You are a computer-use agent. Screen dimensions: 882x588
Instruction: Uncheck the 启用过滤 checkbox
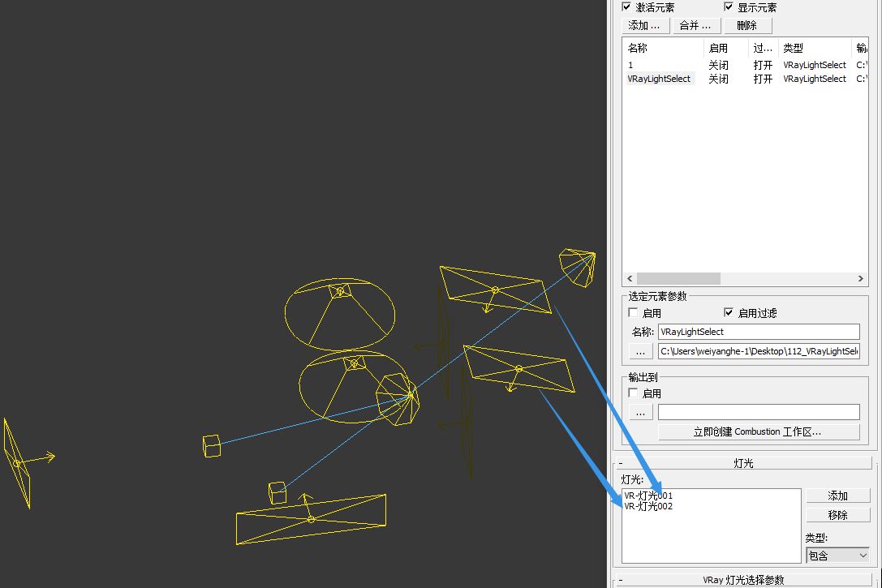coord(729,313)
